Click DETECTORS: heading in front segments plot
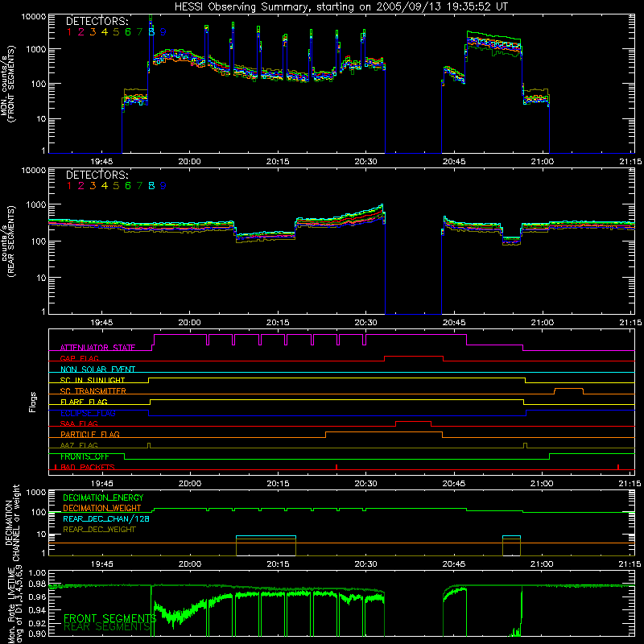This screenshot has height=644, width=644. (97, 21)
